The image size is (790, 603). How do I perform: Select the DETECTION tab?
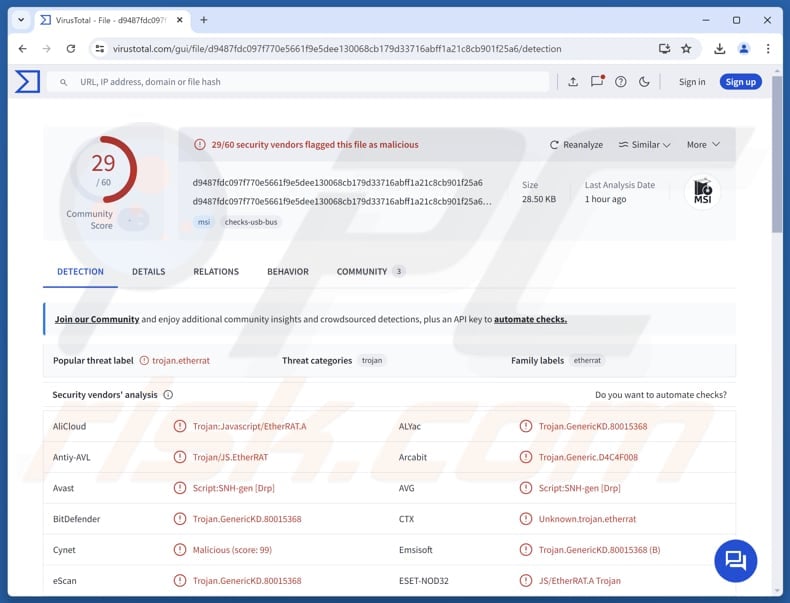[x=80, y=272]
